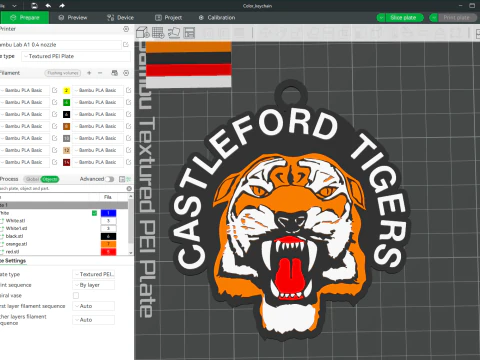Enable the Spiral vase checkbox

(76, 295)
